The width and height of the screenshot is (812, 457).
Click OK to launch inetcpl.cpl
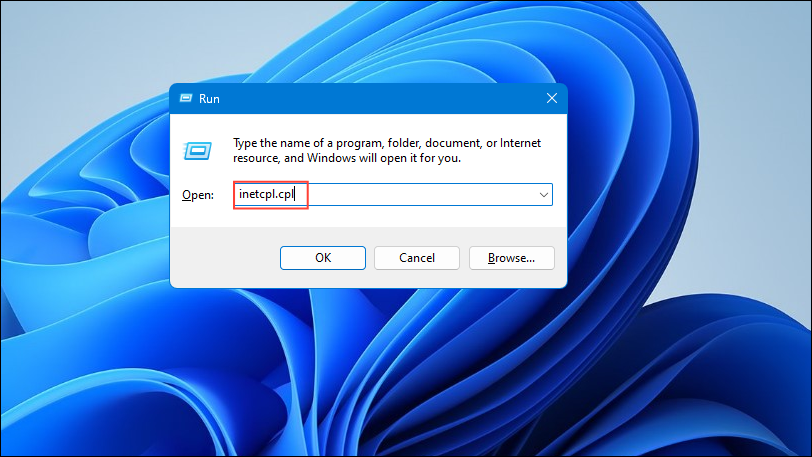point(323,258)
